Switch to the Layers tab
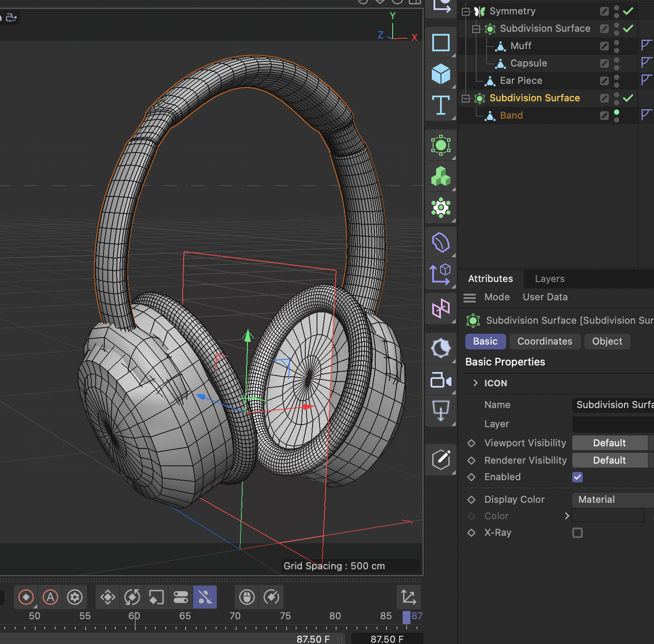 [549, 279]
